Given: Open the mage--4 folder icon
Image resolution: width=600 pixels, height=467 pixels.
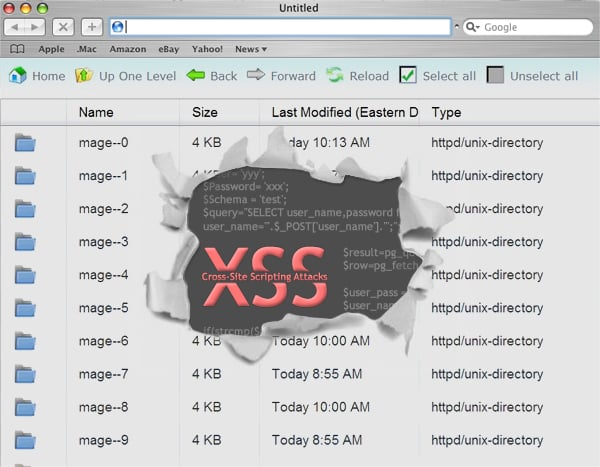Looking at the screenshot, I should [25, 275].
